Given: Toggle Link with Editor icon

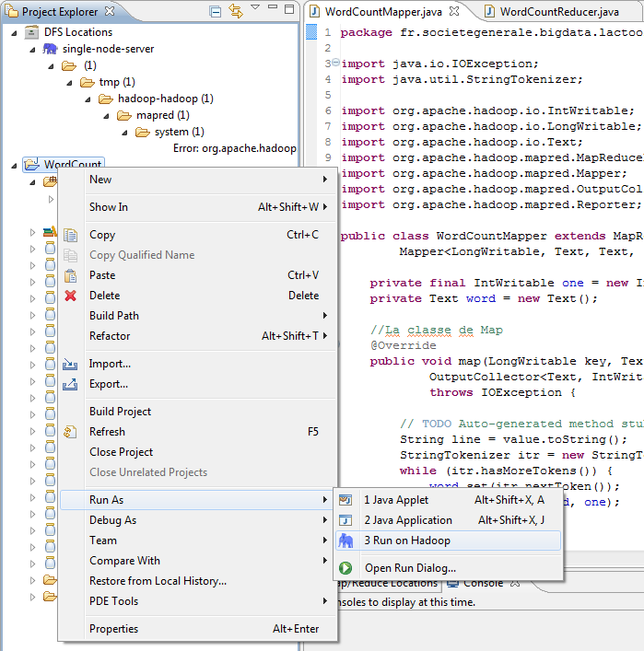Looking at the screenshot, I should click(236, 11).
